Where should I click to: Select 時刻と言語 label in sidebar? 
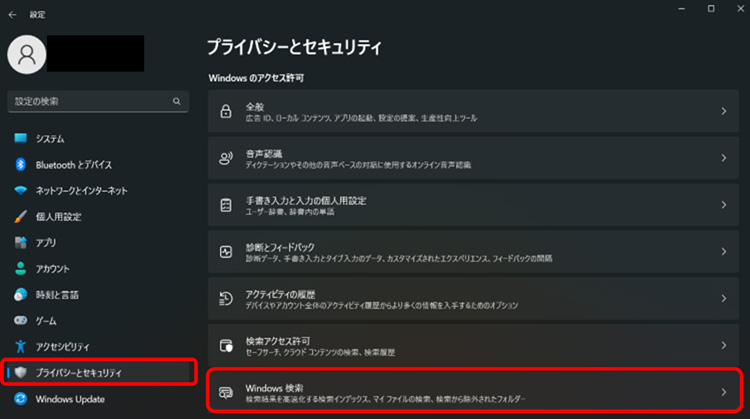coord(57,295)
